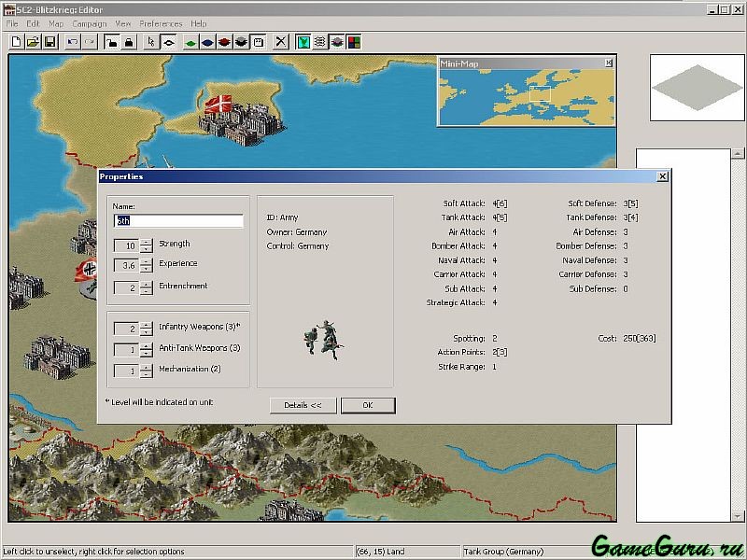Click the Undo arrow toolbar icon
Screen dimensions: 747x560
pos(73,42)
